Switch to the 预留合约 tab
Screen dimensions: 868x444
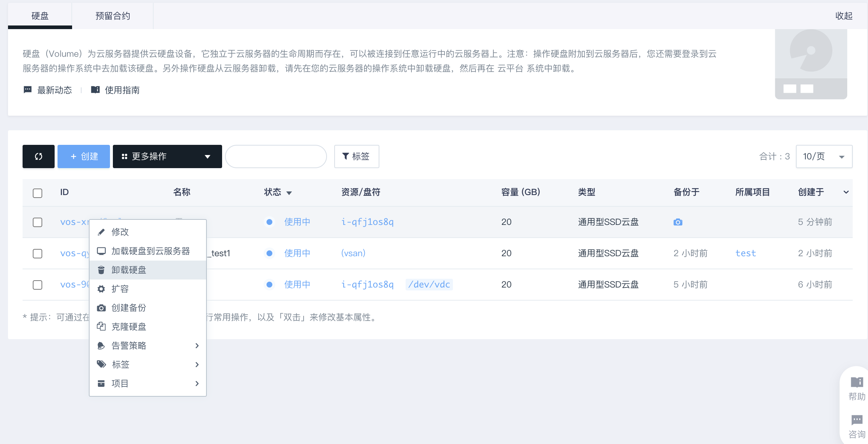[x=113, y=16]
